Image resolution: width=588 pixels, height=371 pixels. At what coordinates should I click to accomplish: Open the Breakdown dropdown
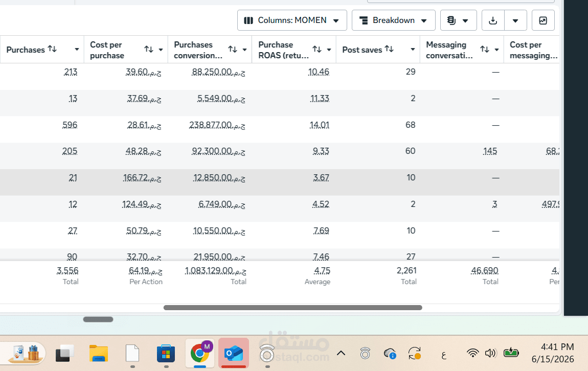(x=393, y=20)
